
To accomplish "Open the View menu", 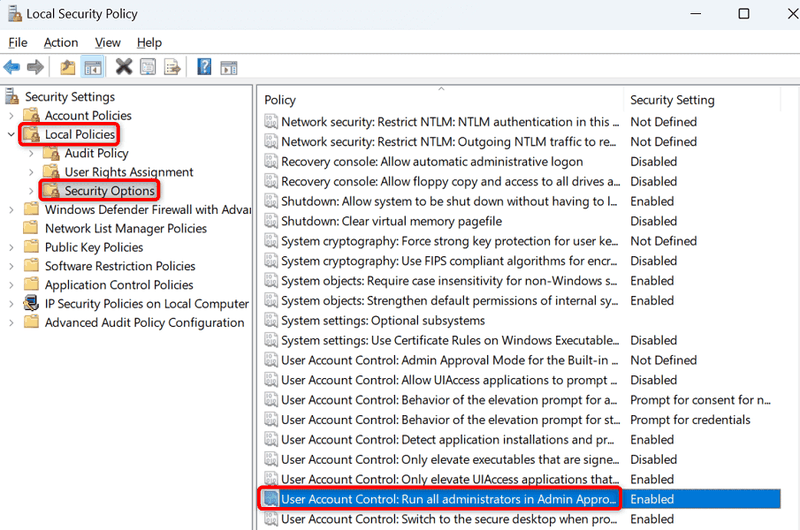I will click(108, 42).
